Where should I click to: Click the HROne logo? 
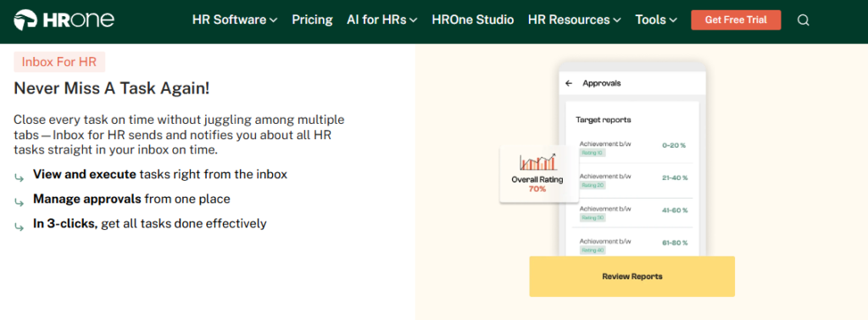(64, 20)
